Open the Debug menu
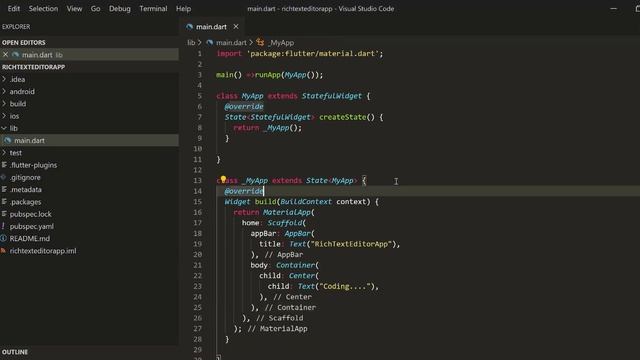640x360 pixels. coord(120,9)
